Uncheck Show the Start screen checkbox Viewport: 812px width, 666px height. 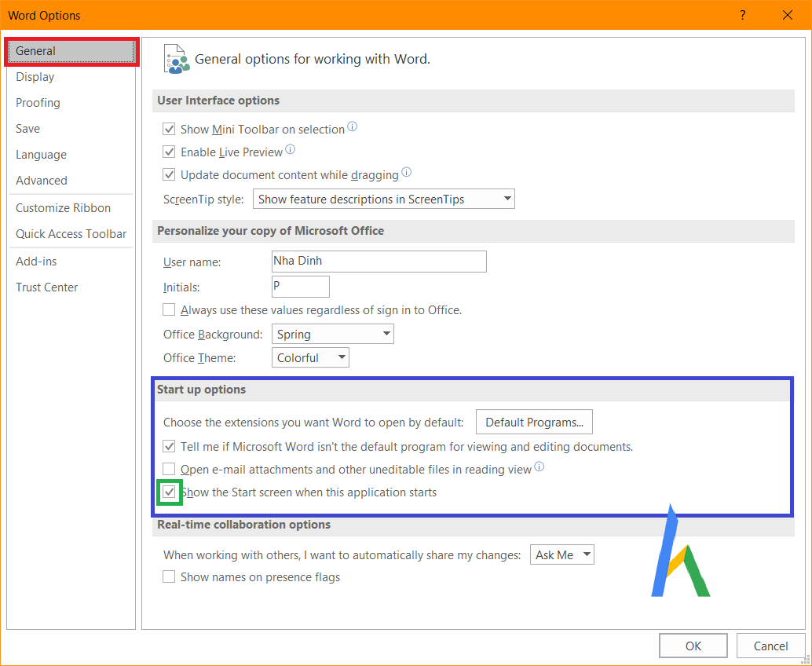click(169, 492)
